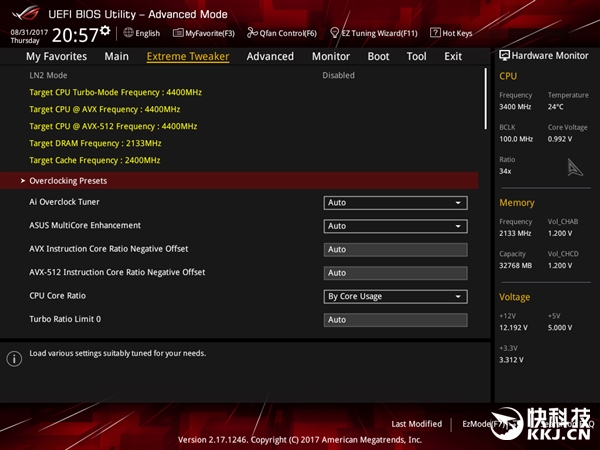Screen dimensions: 600x450
Task: Expand the Overclocking Presets submenu
Action: coord(239,181)
